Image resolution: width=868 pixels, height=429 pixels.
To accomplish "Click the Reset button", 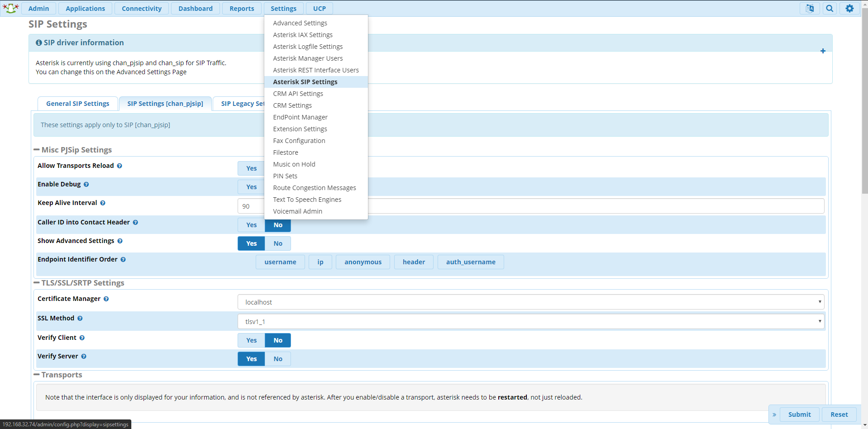I will coord(839,415).
